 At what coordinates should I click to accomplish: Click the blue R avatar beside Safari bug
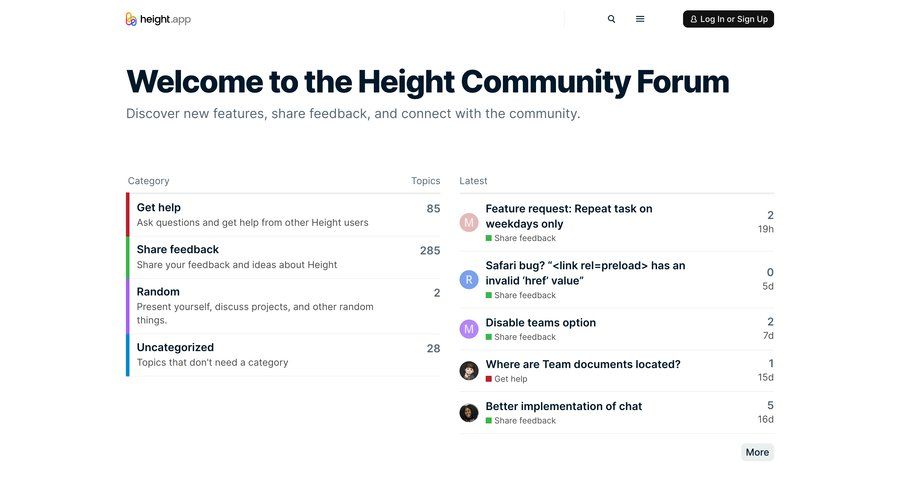(x=469, y=280)
